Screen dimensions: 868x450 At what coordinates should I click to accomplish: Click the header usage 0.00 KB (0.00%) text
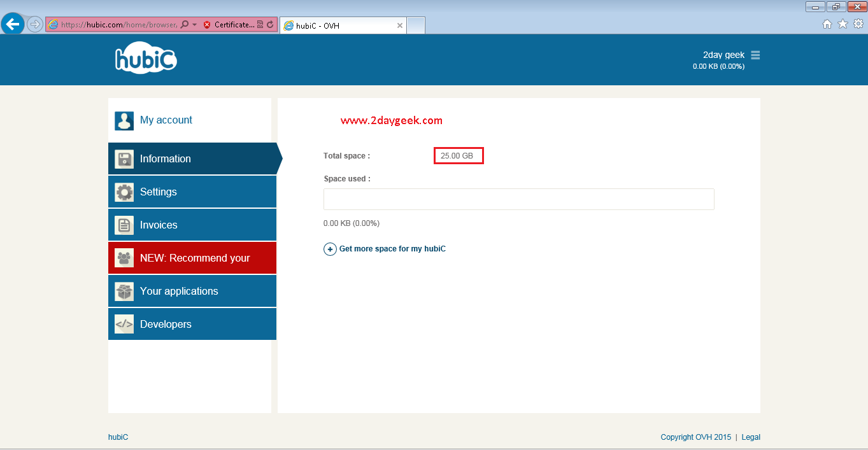coord(719,66)
